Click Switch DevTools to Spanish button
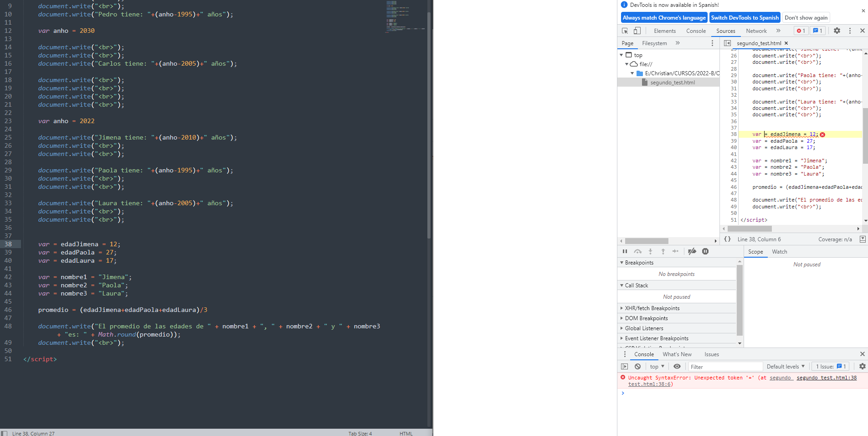Viewport: 868px width, 436px height. 745,18
